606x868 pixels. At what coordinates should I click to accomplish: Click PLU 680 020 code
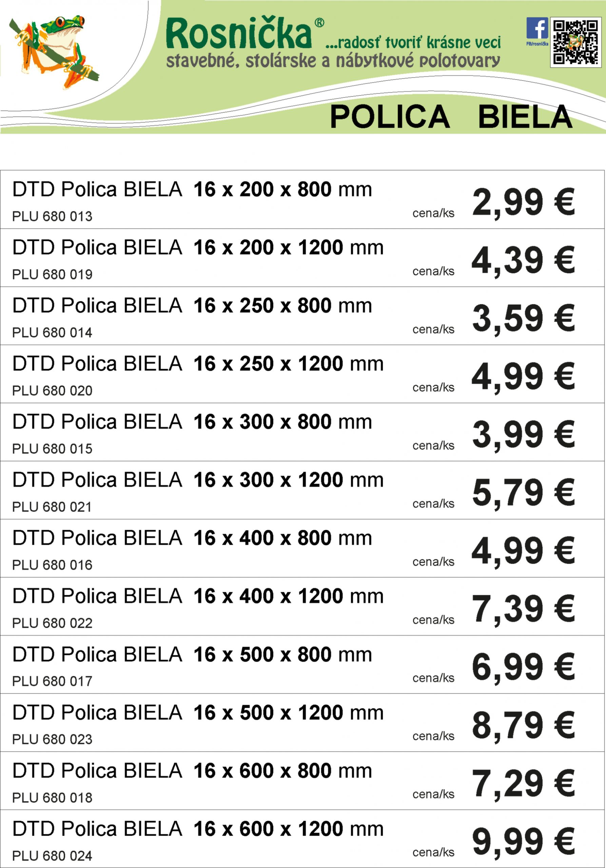[x=52, y=391]
